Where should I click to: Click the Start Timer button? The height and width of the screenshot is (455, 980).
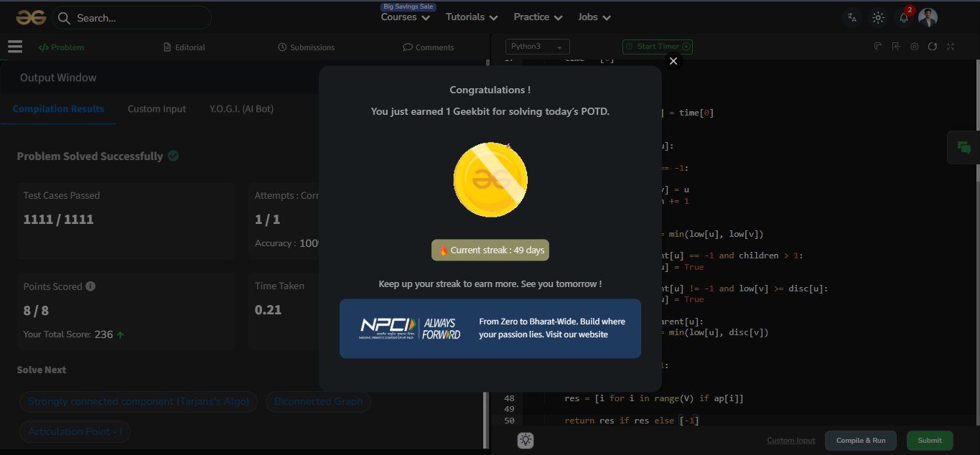coord(658,47)
